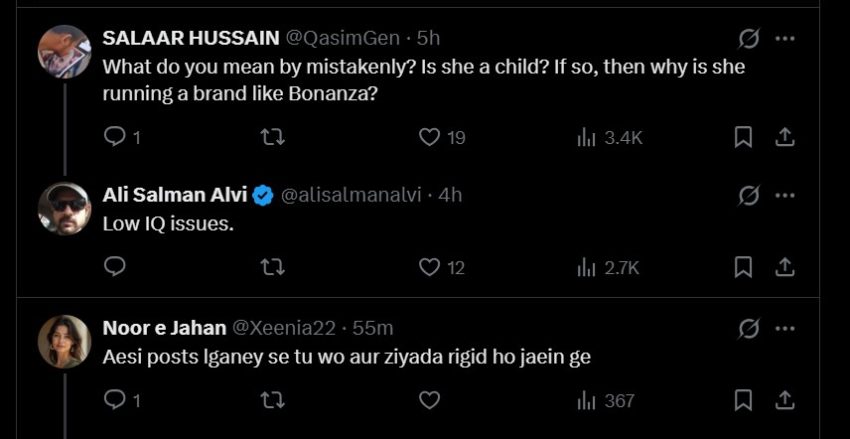
Task: Like Ali Salman Alvi's tweet
Action: [429, 267]
